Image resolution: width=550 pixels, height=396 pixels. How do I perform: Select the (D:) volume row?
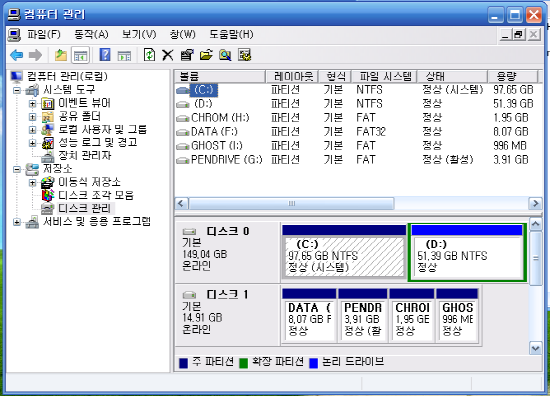pyautogui.click(x=358, y=104)
